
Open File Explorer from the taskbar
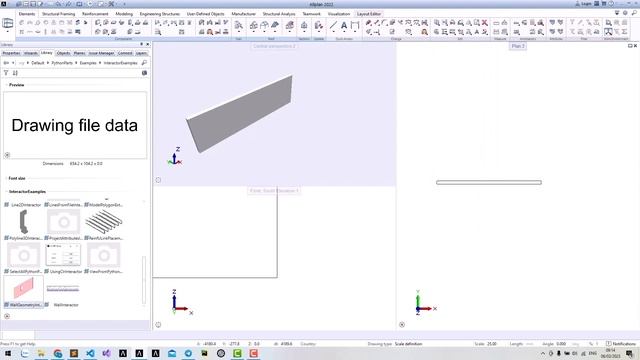click(x=41, y=353)
